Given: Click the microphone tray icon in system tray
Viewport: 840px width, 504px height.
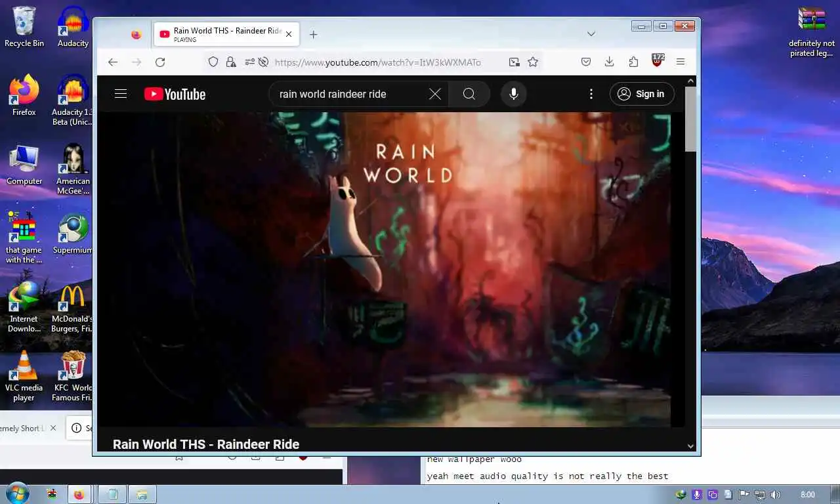Looking at the screenshot, I should 697,495.
